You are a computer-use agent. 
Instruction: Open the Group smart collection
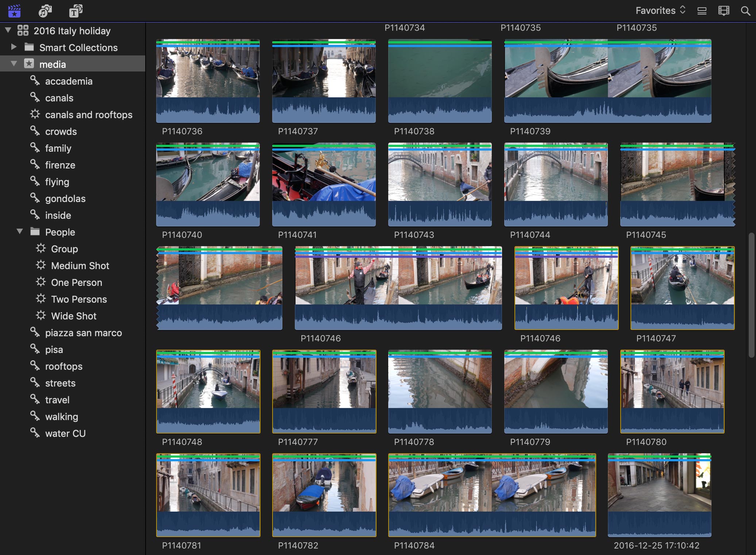pos(65,249)
